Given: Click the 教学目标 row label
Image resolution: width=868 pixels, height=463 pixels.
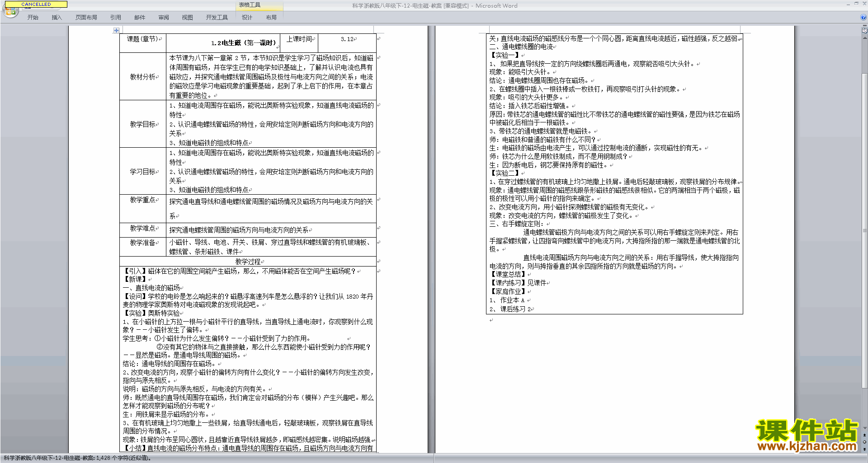Looking at the screenshot, I should [143, 124].
